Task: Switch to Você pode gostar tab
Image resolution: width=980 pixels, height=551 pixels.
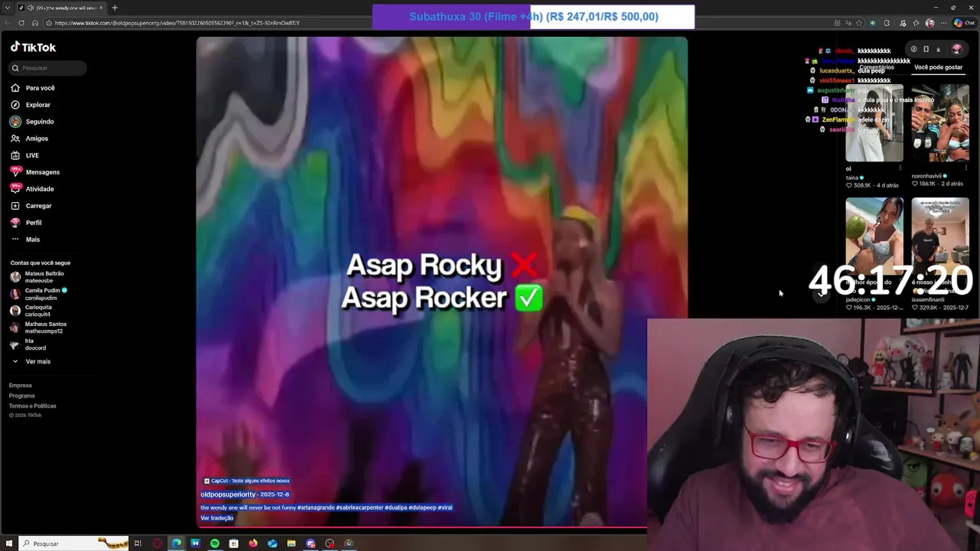Action: 938,67
